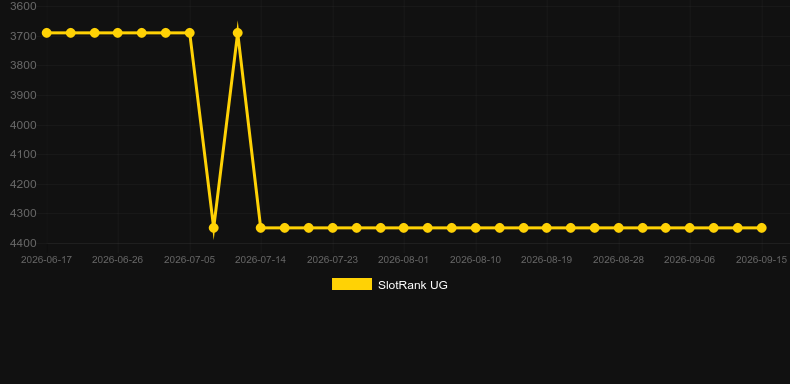790x384 pixels.
Task: Select the first data point on 2026-06-17
Action: pos(46,33)
